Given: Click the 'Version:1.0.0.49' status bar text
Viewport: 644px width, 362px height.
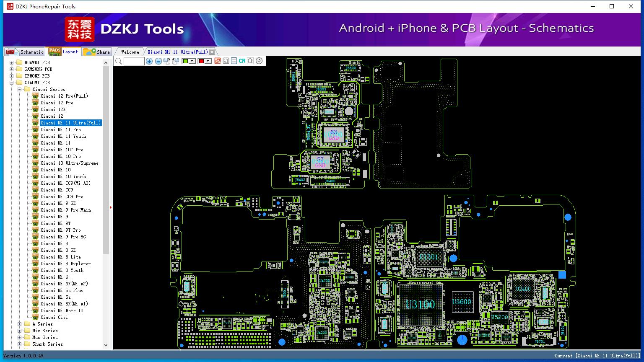Looking at the screenshot, I should (x=23, y=356).
